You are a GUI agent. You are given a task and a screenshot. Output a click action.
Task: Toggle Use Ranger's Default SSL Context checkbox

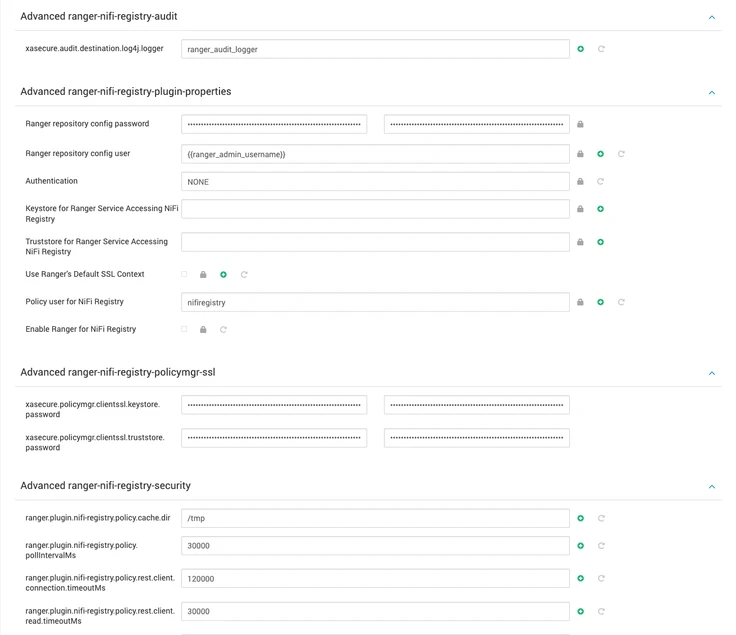point(184,274)
